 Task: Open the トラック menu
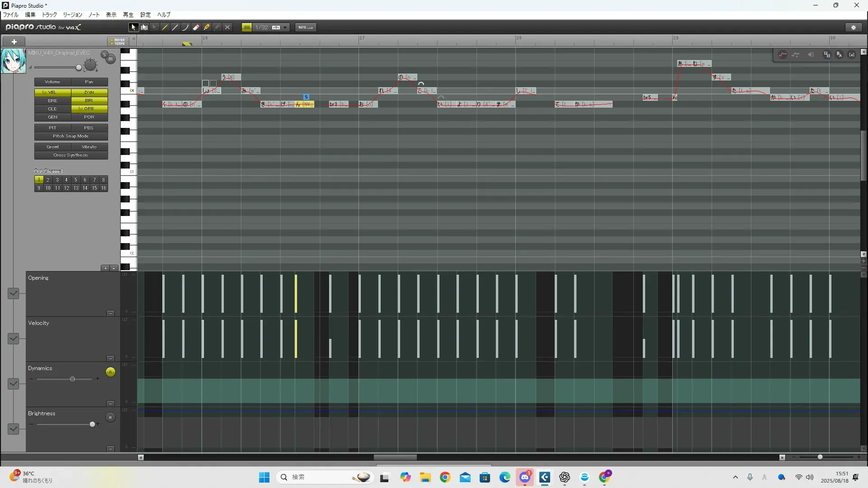click(x=49, y=15)
